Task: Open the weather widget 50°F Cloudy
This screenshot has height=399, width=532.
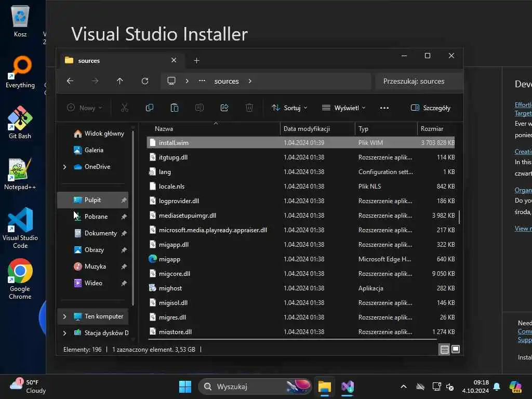Action: tap(28, 387)
